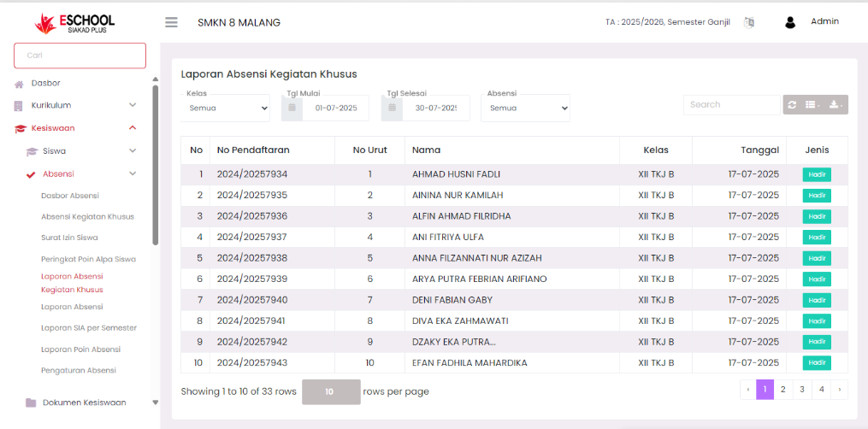This screenshot has height=429, width=868.
Task: Click the export download icon
Action: (x=836, y=104)
